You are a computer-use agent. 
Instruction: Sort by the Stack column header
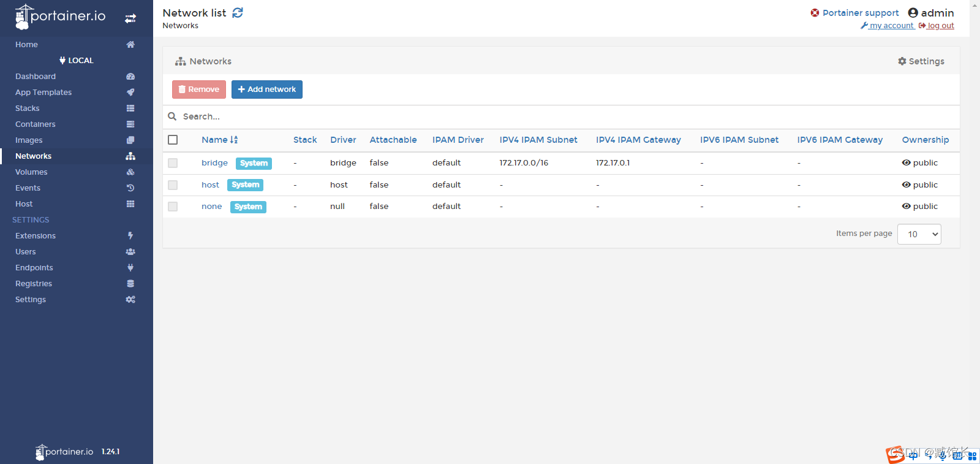[305, 140]
